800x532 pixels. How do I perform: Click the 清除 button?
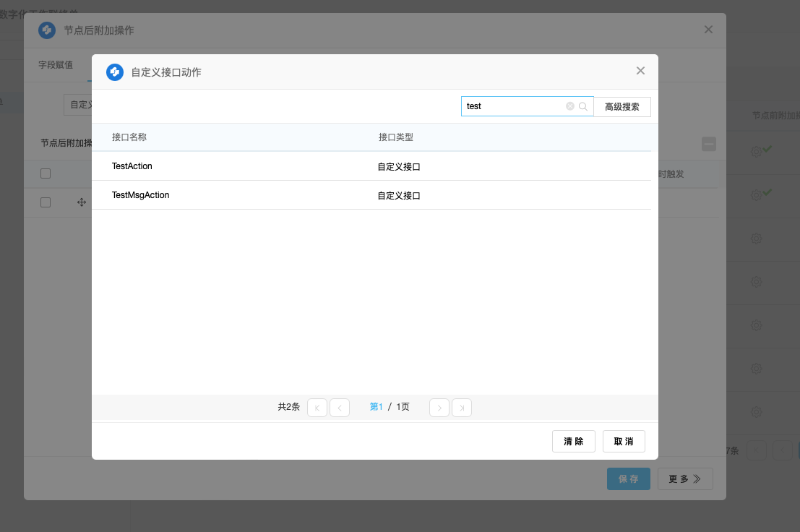point(574,441)
